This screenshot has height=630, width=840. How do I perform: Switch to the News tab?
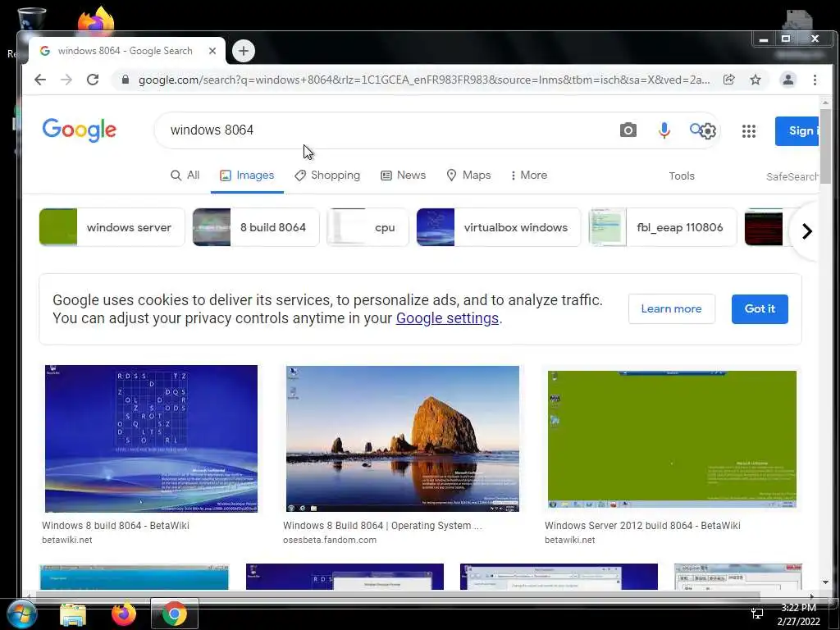click(x=404, y=176)
